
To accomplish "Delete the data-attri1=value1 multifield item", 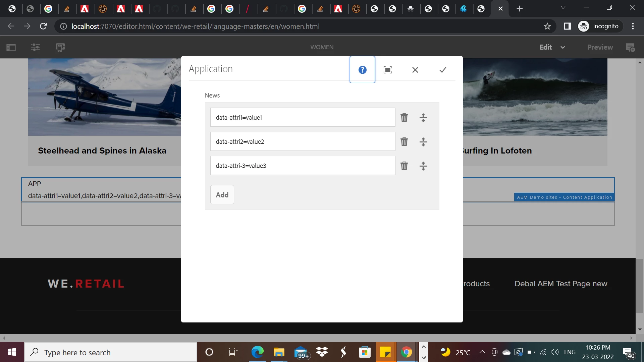I will click(404, 118).
